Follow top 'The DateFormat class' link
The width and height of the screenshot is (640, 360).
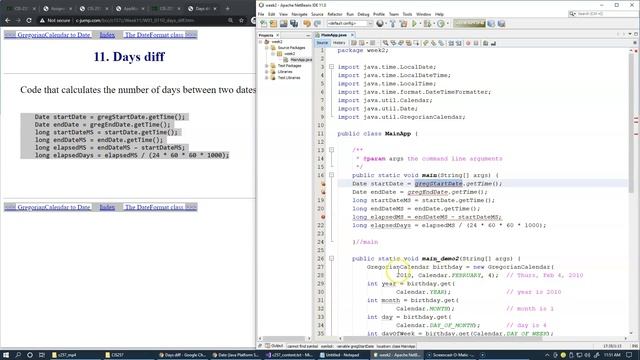click(154, 35)
